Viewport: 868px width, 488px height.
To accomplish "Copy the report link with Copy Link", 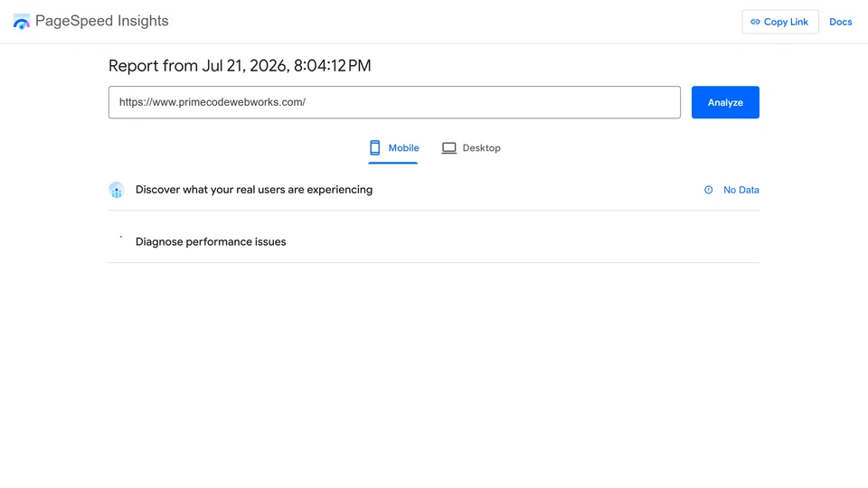I will [x=780, y=22].
